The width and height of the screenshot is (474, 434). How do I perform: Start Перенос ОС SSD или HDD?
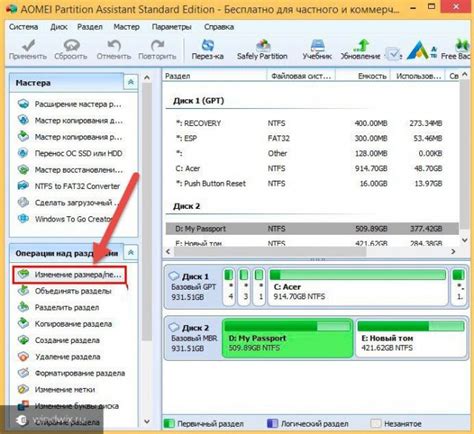[x=70, y=153]
